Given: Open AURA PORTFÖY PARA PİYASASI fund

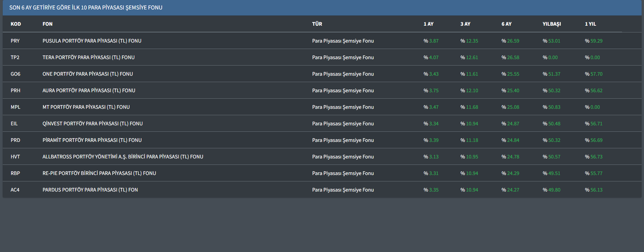Looking at the screenshot, I should tap(89, 91).
